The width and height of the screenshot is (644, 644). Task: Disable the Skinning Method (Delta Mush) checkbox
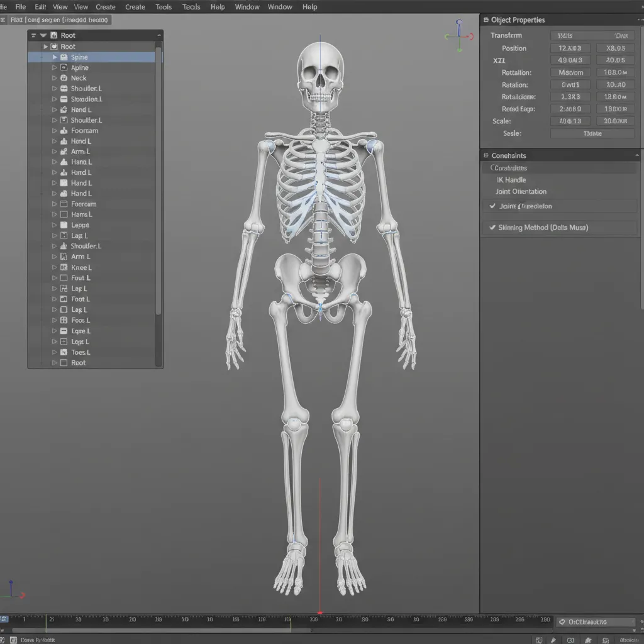[492, 227]
